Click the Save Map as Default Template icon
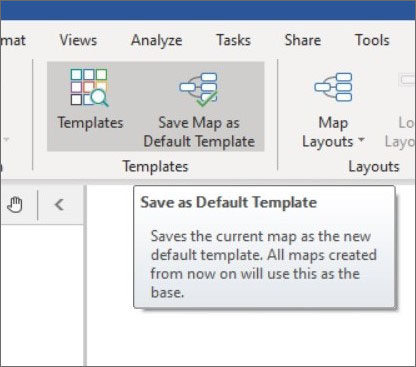Screen dimensions: 416x367 (199, 89)
